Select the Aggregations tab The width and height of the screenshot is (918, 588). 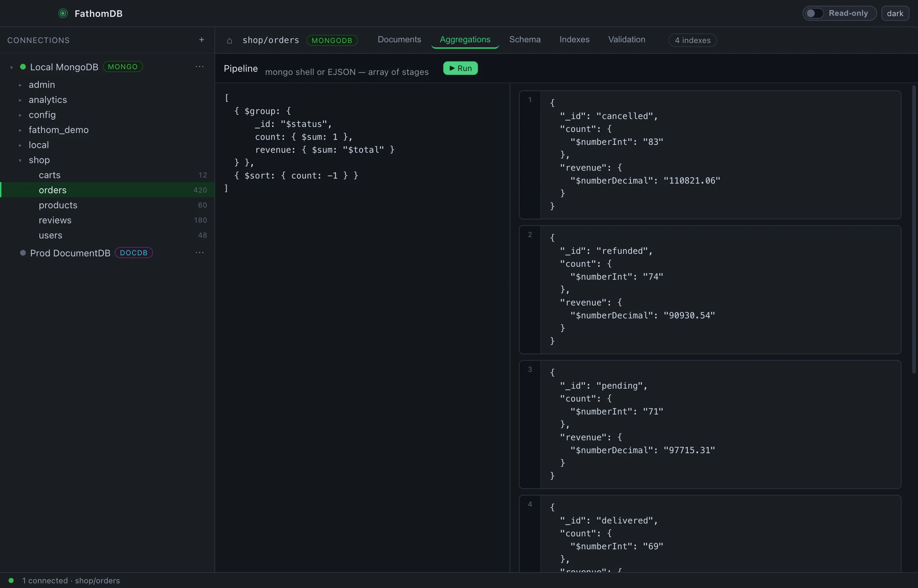click(x=465, y=40)
